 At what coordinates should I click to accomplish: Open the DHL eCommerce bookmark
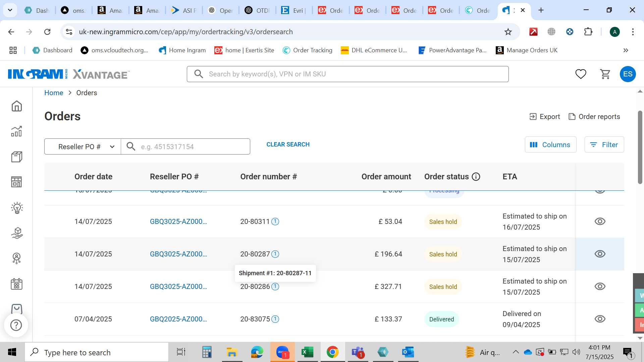374,50
